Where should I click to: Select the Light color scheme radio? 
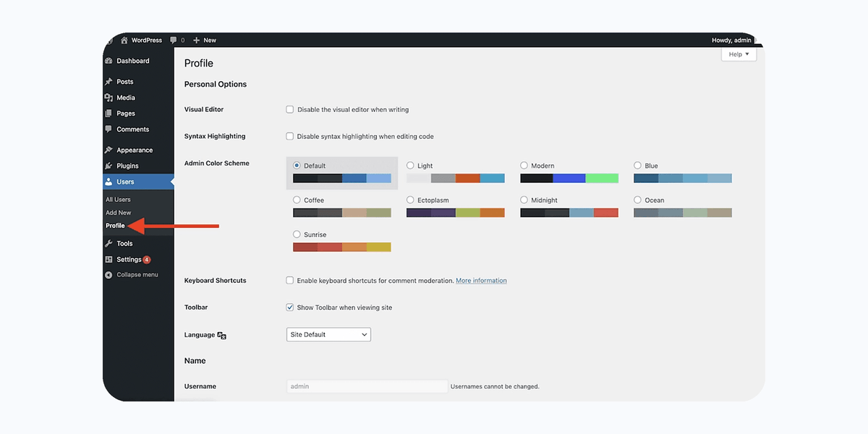tap(410, 166)
